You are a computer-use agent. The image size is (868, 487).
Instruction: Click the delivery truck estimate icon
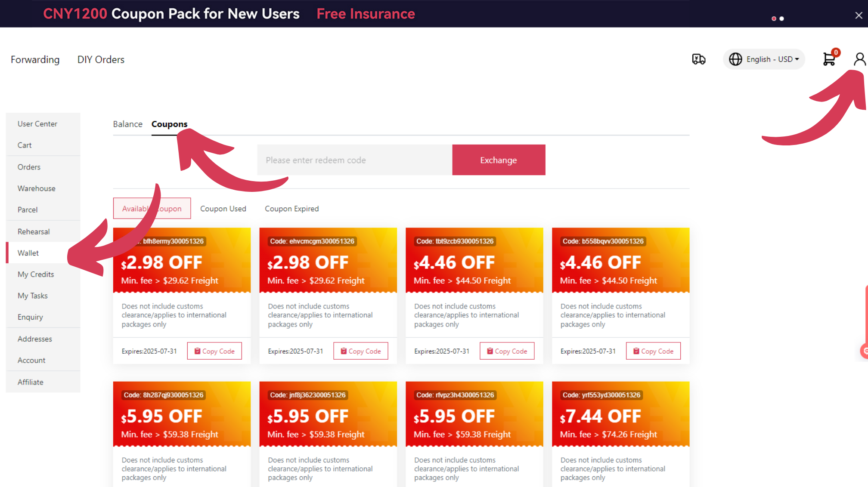coord(699,59)
